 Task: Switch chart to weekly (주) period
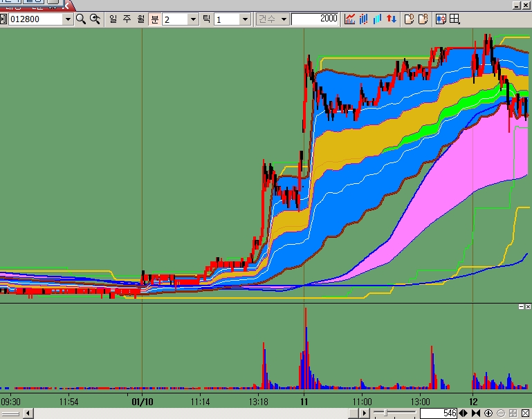(127, 19)
